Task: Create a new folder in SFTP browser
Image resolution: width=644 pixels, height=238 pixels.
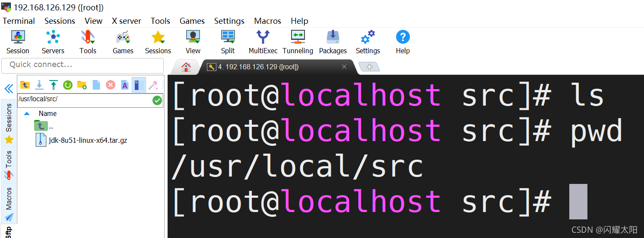Action: 82,85
